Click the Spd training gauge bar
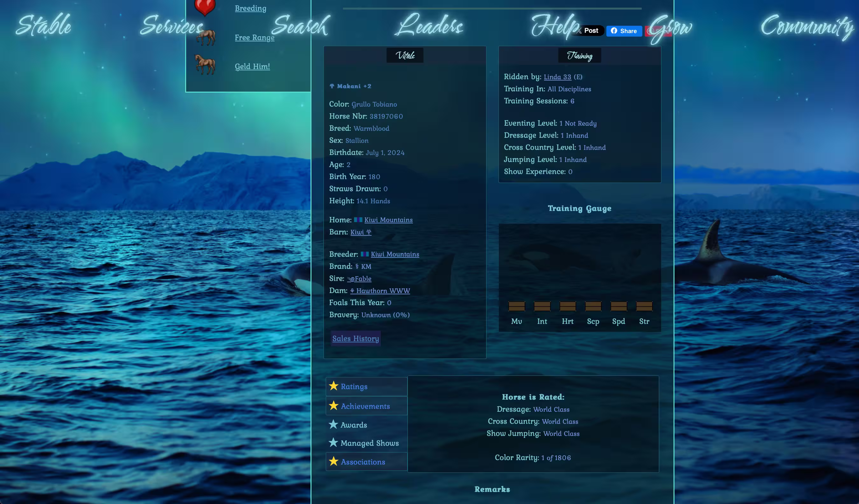The width and height of the screenshot is (859, 504). (619, 306)
